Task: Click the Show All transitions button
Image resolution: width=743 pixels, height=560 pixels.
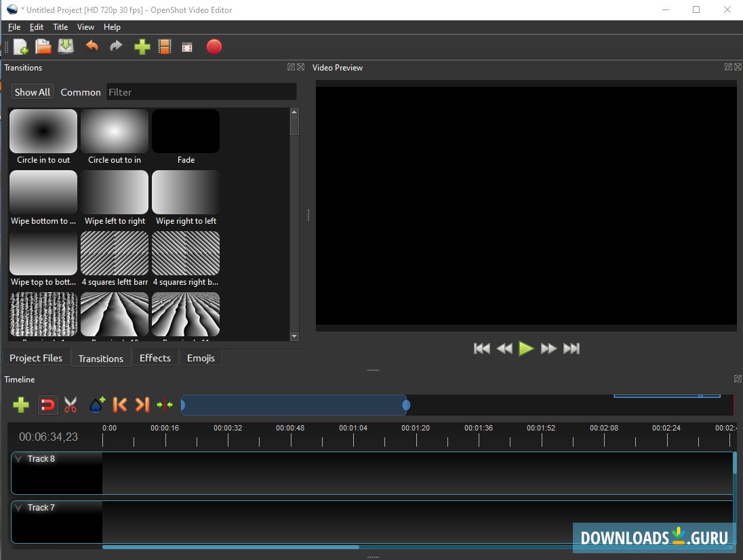Action: click(x=32, y=92)
